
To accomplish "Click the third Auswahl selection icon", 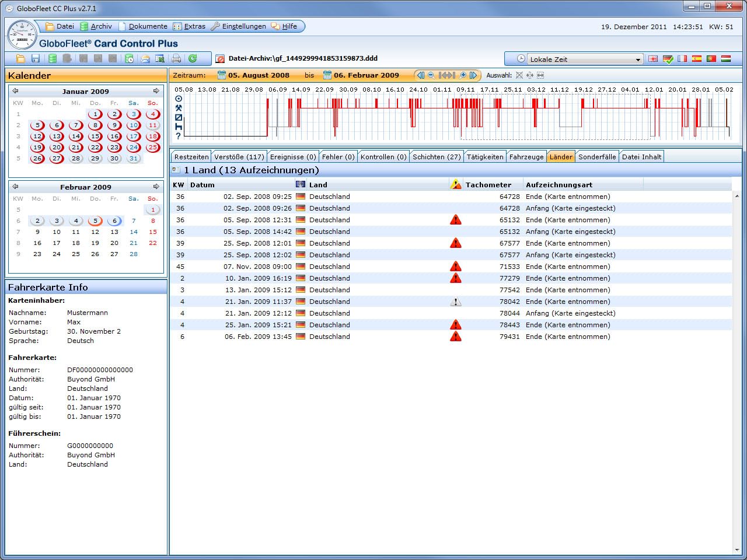I will coord(540,75).
